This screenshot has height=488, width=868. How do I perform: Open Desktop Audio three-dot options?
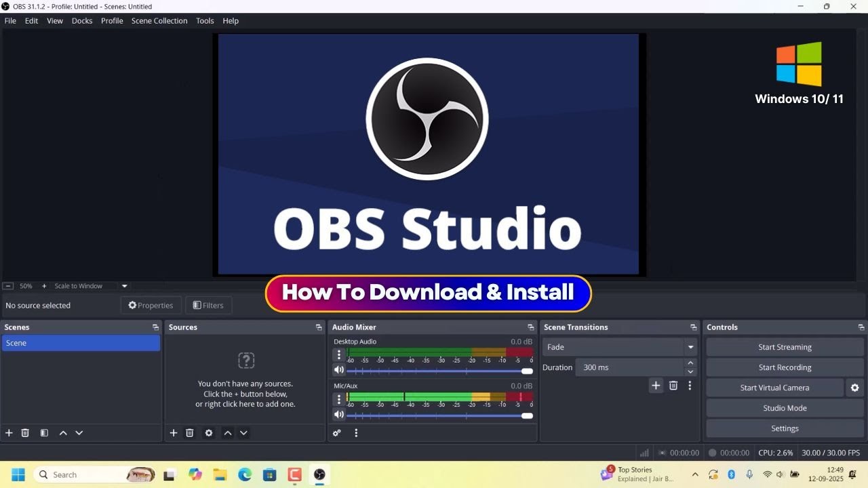pyautogui.click(x=339, y=354)
